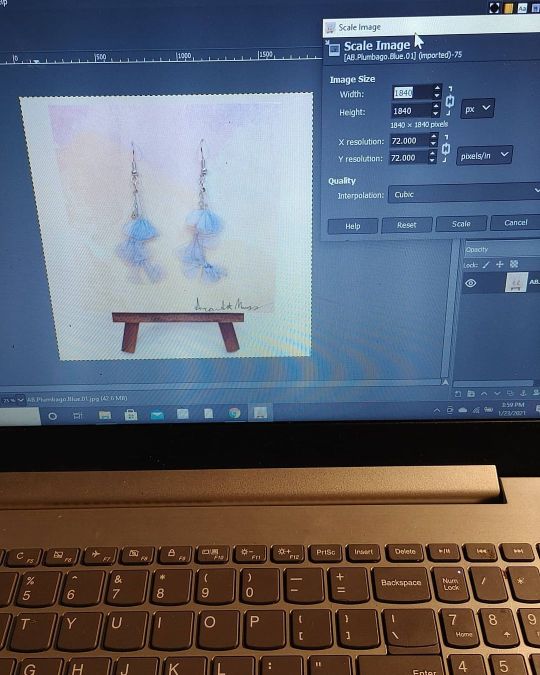The image size is (540, 675).
Task: Select the AB layer thumbnail in Layers
Action: point(515,282)
